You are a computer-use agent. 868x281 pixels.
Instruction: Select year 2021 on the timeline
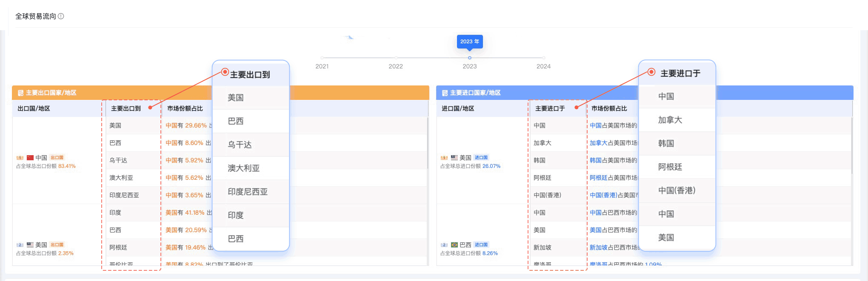[x=322, y=58]
